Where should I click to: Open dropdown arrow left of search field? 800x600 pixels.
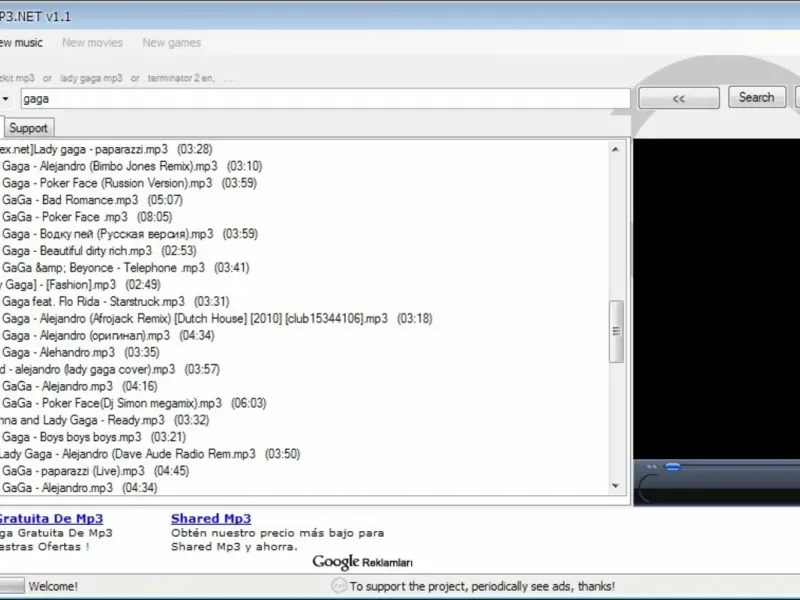(x=6, y=98)
